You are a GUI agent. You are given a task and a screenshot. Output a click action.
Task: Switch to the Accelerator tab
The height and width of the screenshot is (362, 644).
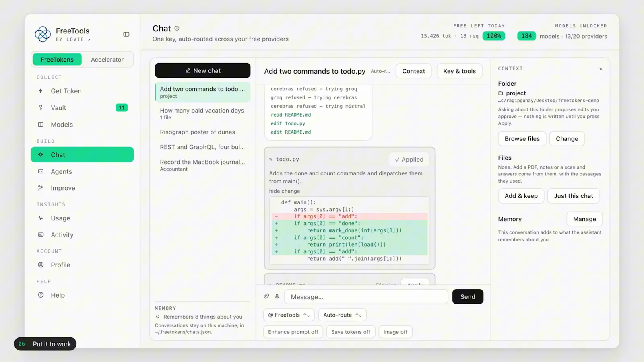tap(107, 60)
